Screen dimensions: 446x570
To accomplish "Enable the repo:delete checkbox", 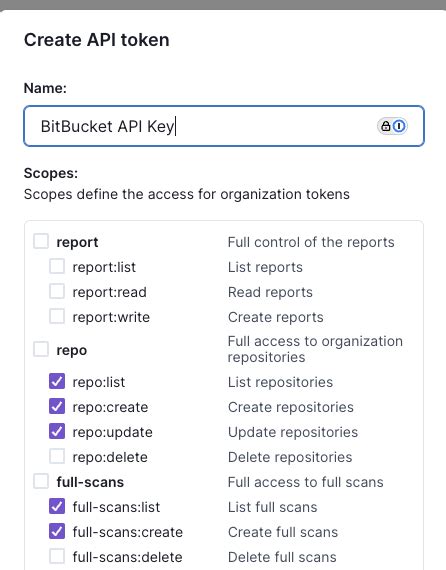I will click(57, 456).
